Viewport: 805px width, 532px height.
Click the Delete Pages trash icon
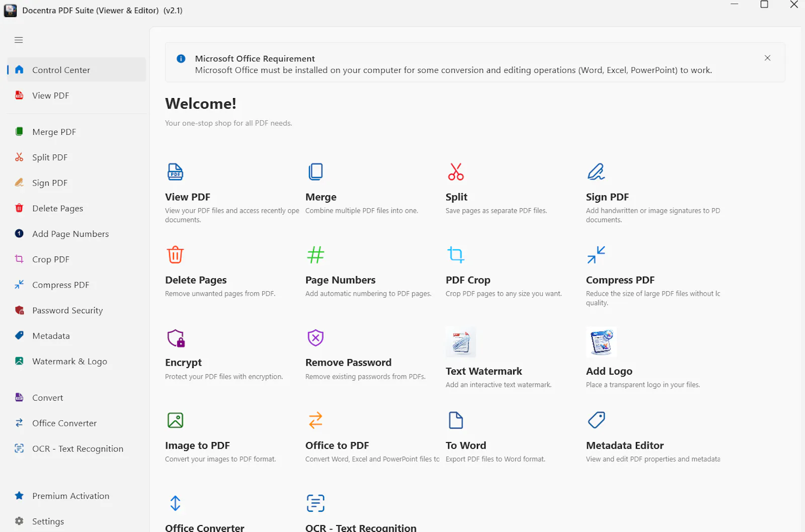(x=175, y=255)
